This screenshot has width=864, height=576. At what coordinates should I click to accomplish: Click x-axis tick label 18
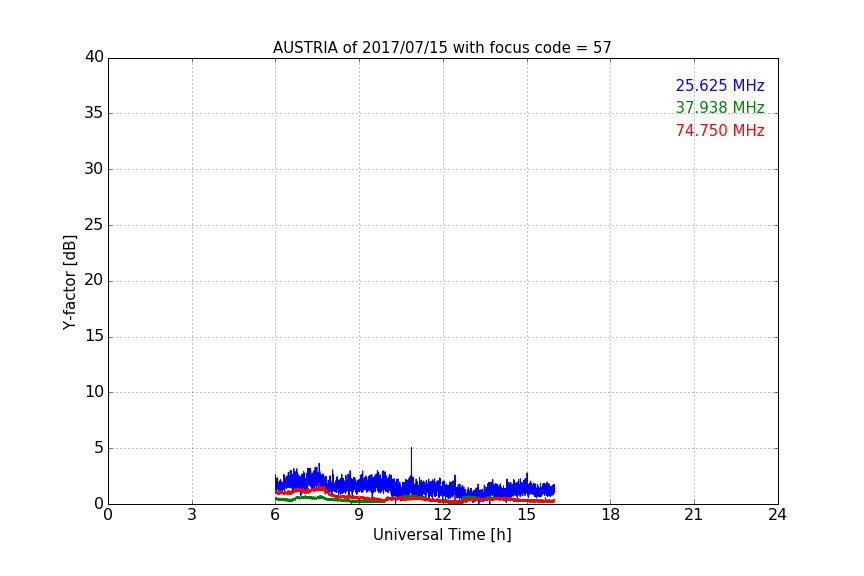coord(610,515)
